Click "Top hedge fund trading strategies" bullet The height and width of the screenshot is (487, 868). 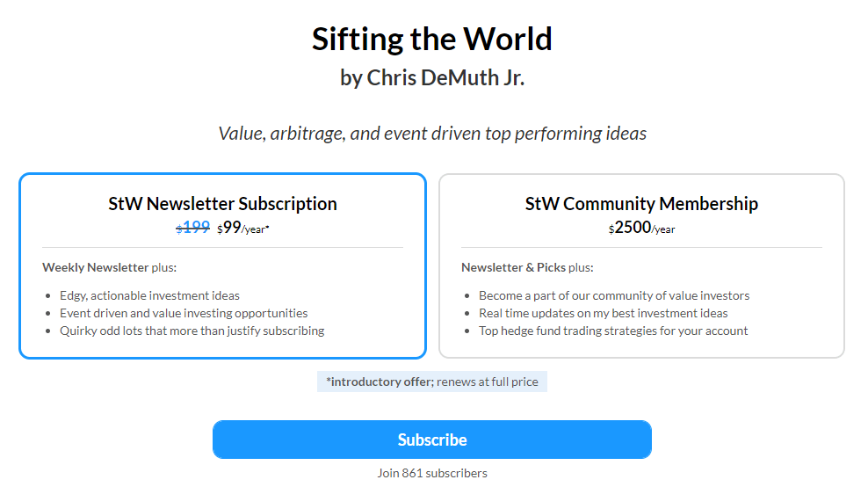tap(613, 331)
